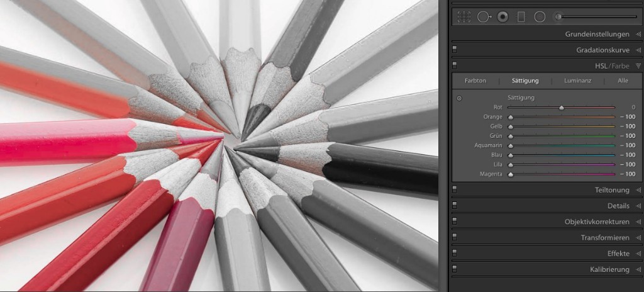The image size is (644, 292).
Task: Collapse the HSL/Farbe panel triangle
Action: point(638,65)
